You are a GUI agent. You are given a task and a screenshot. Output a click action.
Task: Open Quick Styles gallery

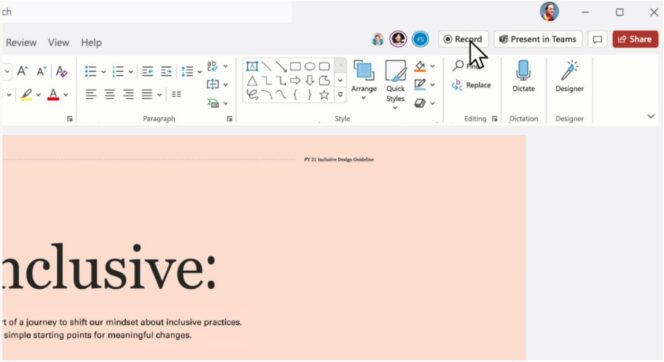click(395, 84)
